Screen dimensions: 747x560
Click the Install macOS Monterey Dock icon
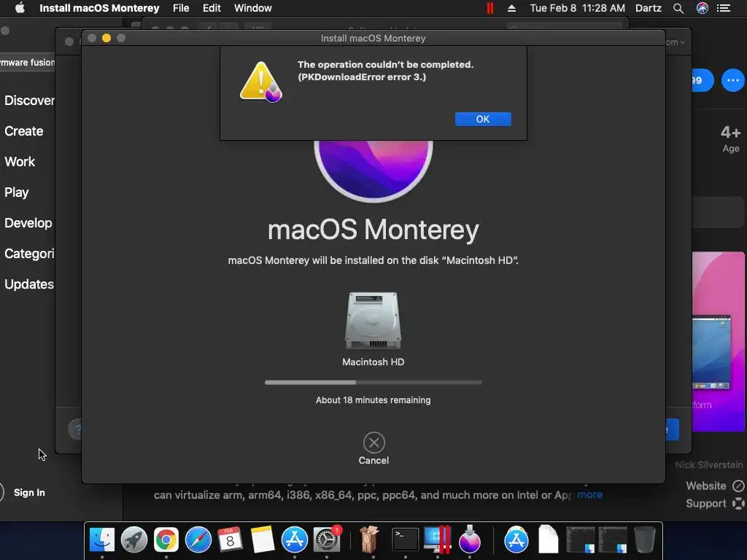[x=469, y=539]
